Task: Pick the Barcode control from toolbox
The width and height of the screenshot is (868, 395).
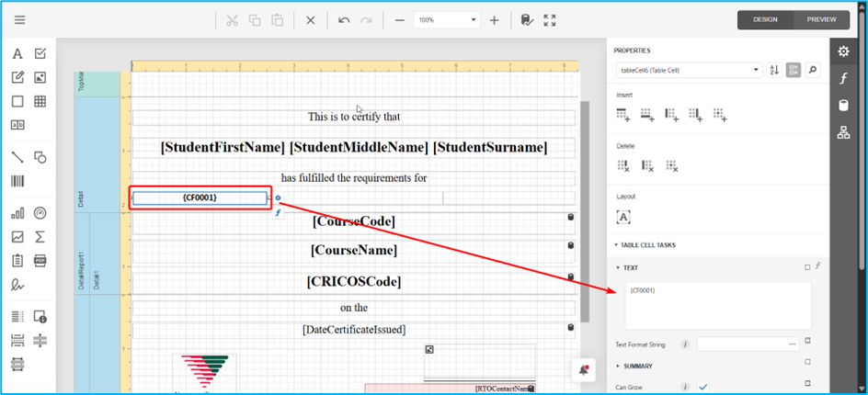Action: 17,181
